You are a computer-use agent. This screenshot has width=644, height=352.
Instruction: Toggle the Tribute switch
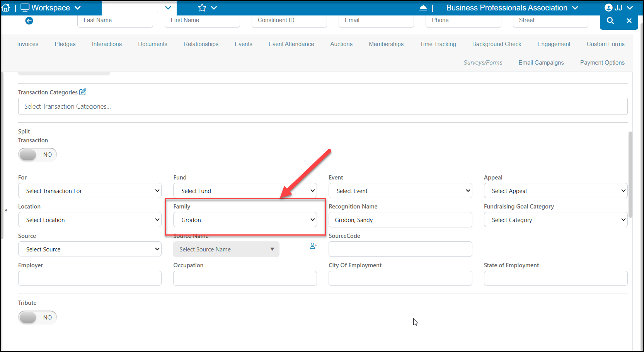pos(37,318)
